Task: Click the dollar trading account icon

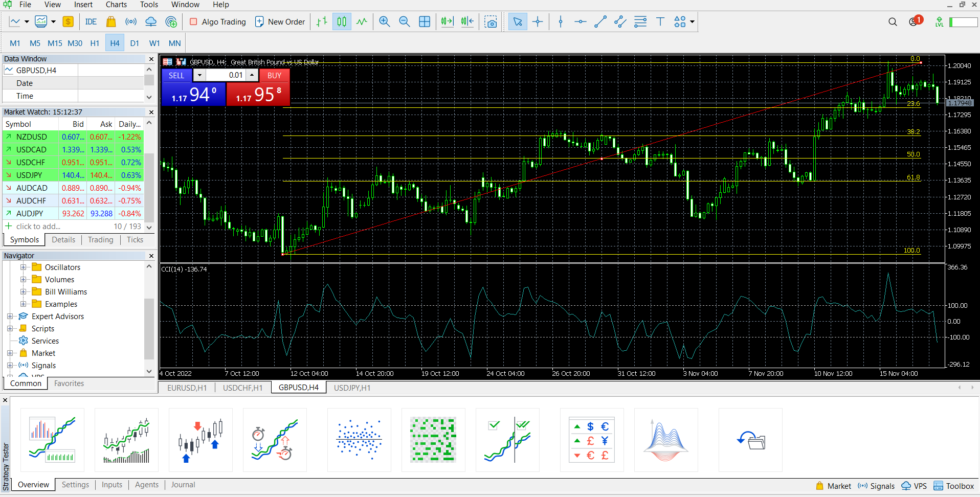Action: coord(68,21)
